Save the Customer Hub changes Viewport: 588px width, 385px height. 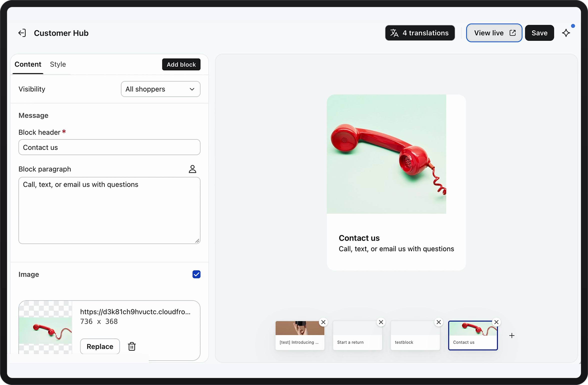pos(539,33)
